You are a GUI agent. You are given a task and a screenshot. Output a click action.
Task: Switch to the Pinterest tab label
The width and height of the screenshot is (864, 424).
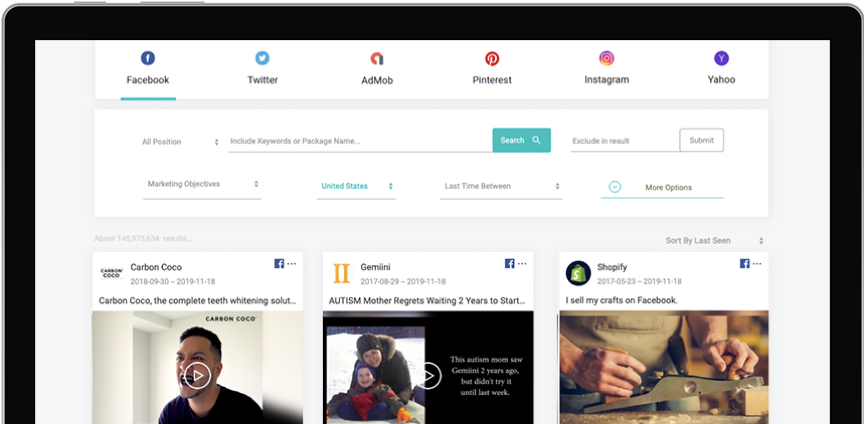click(x=492, y=80)
